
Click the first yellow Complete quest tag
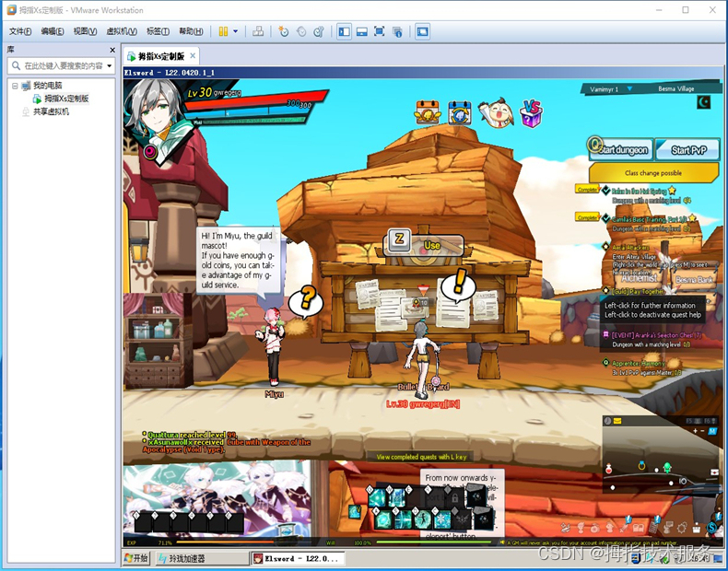(x=587, y=189)
